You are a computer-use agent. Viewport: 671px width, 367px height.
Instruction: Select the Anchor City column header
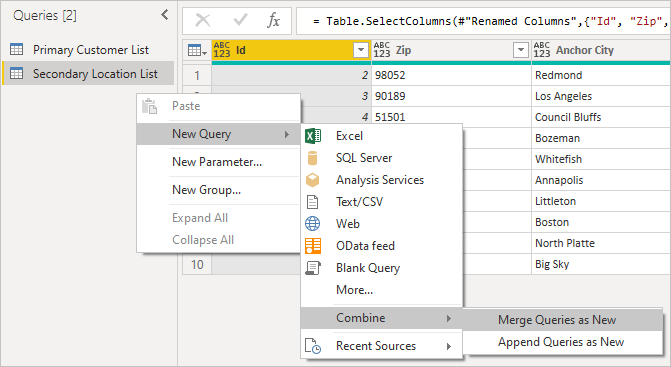[x=601, y=50]
